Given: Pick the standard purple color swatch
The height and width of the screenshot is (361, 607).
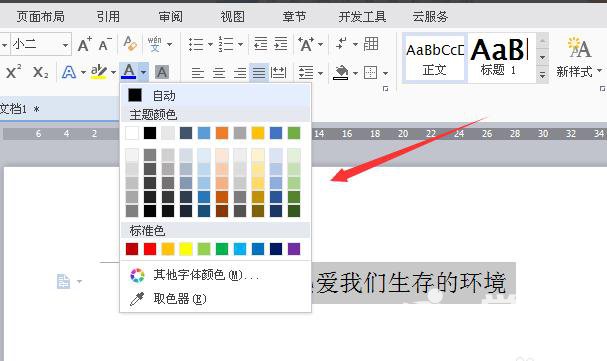Looking at the screenshot, I should (294, 249).
